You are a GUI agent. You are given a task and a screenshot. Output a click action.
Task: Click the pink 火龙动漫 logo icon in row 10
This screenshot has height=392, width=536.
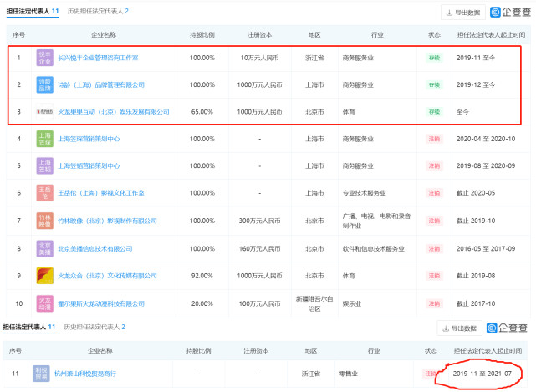[45, 303]
